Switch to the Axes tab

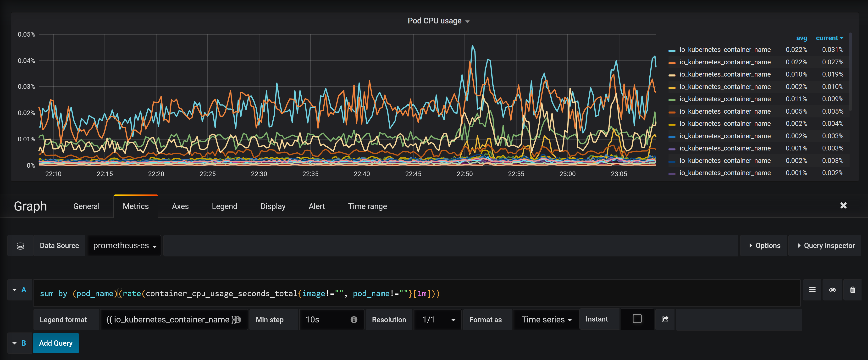[180, 206]
